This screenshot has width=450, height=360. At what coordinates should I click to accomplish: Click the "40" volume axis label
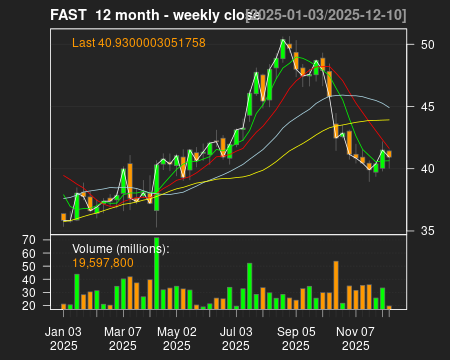(29, 280)
